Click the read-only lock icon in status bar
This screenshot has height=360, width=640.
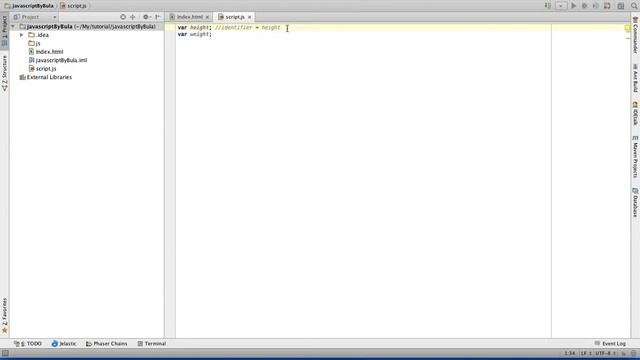pos(624,353)
